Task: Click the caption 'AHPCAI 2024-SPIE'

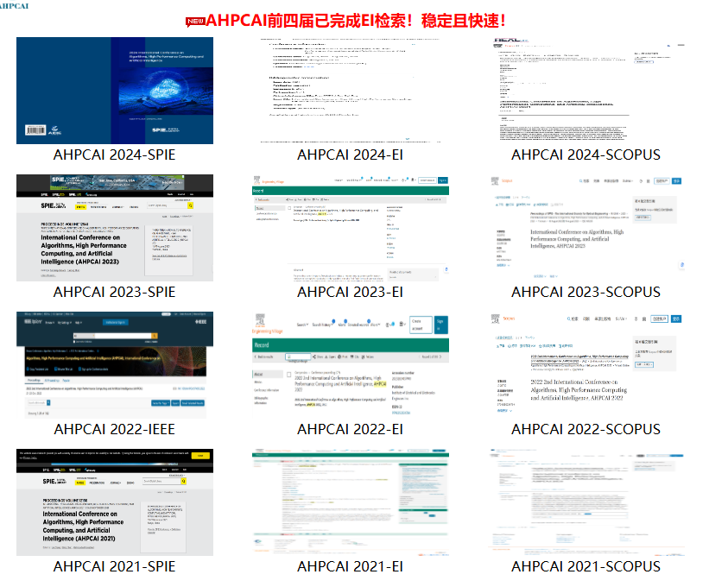Action: tap(114, 155)
